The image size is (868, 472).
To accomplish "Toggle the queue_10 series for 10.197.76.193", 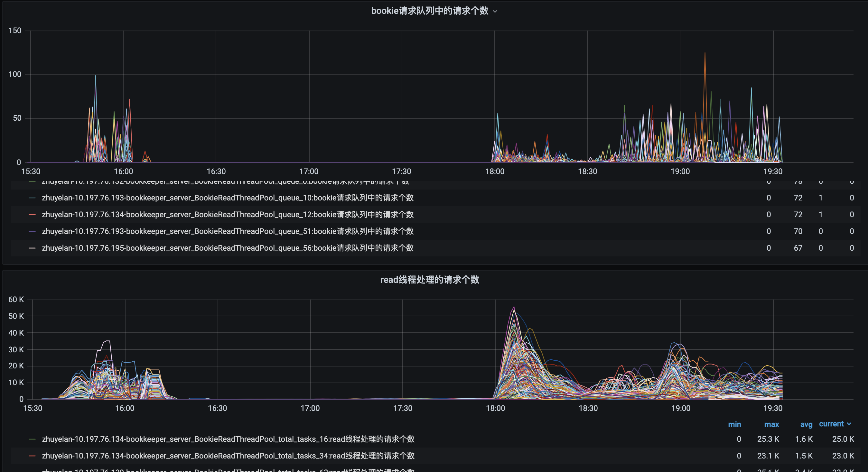I will pos(228,198).
